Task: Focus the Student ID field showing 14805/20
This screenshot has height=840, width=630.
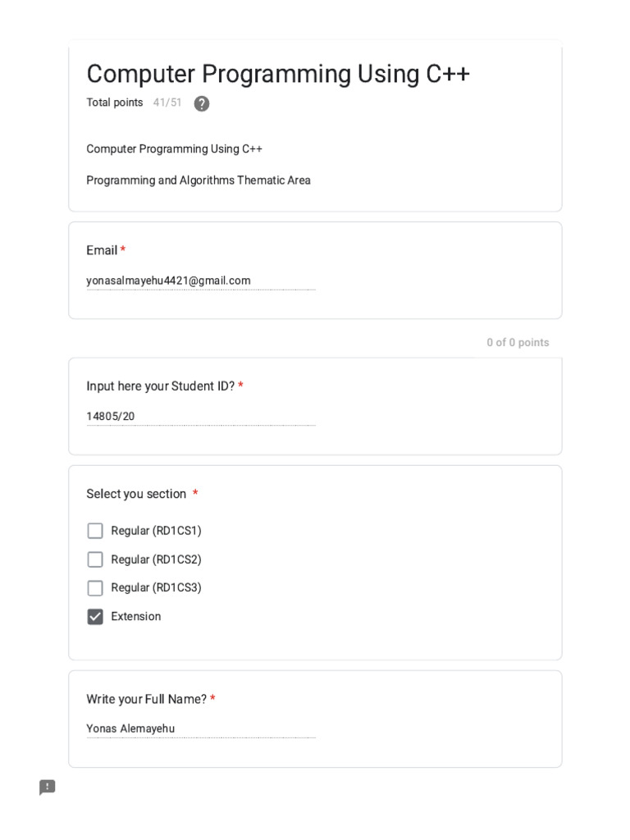Action: coord(200,416)
